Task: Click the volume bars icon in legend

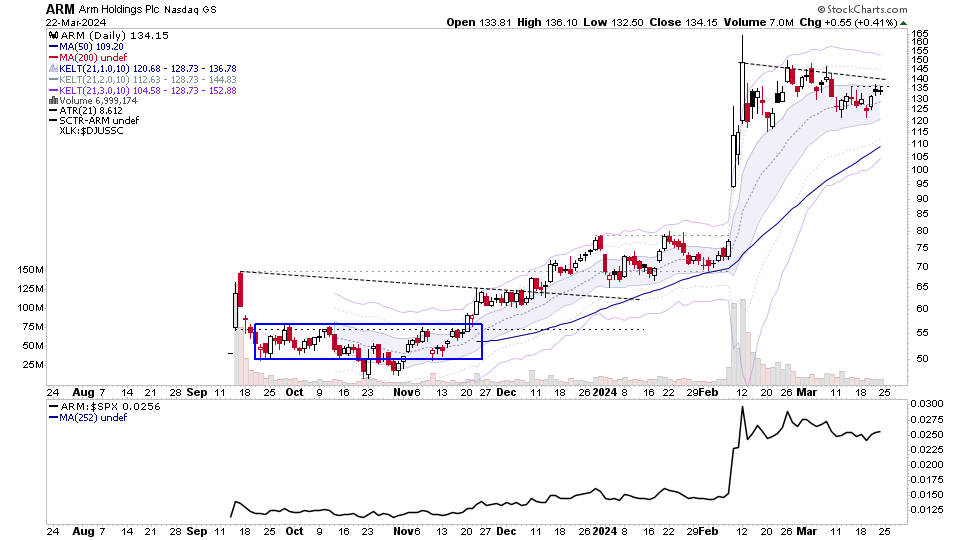Action: pos(53,101)
